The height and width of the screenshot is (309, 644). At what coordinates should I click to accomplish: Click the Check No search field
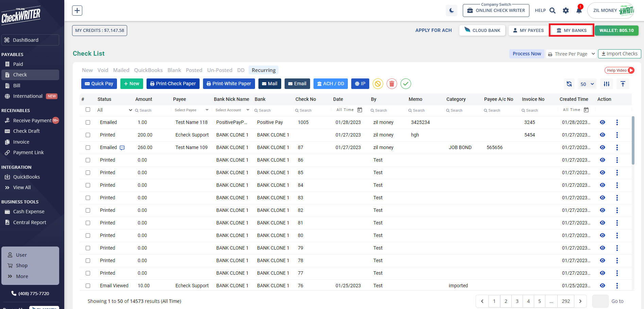[311, 110]
